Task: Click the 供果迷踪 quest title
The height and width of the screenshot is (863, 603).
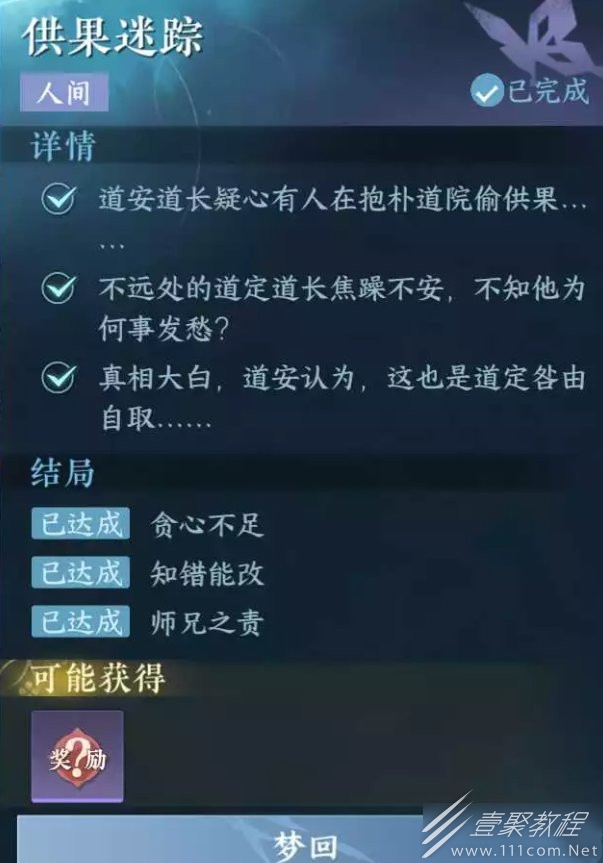Action: (x=113, y=36)
